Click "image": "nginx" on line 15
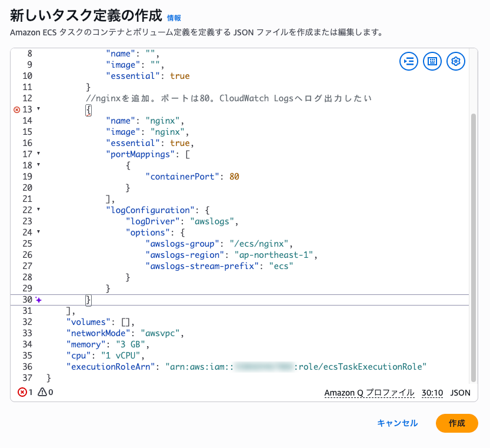 pyautogui.click(x=145, y=132)
